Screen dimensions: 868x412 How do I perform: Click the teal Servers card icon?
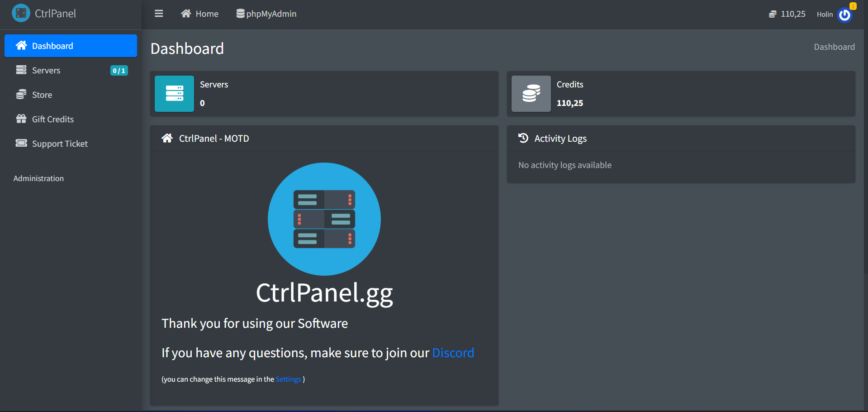174,94
